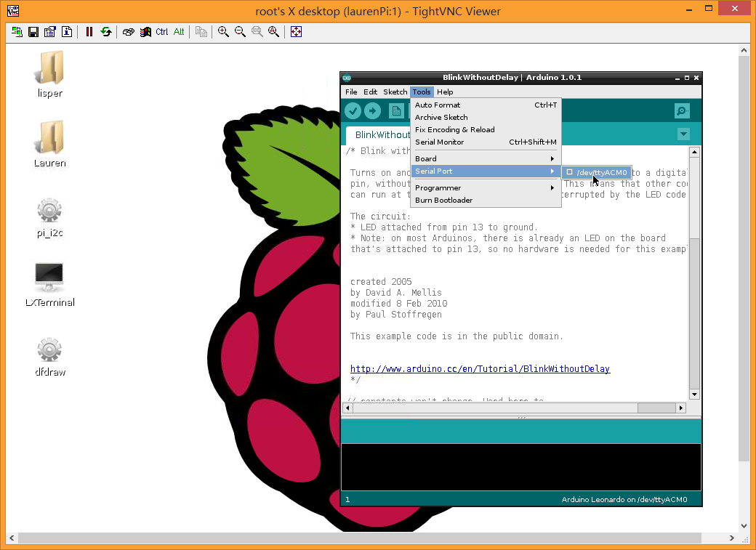Open the Arduino Sketch menu
This screenshot has width=756, height=550.
[x=395, y=92]
